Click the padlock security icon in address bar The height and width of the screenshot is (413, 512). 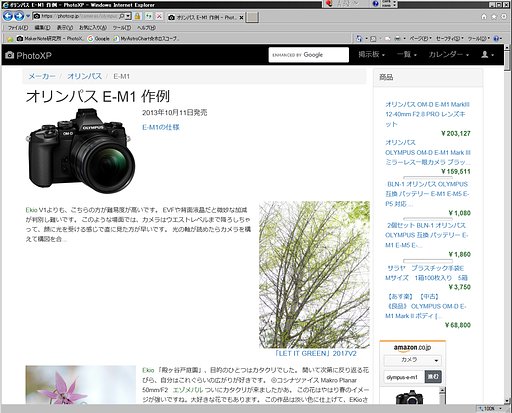click(x=137, y=16)
